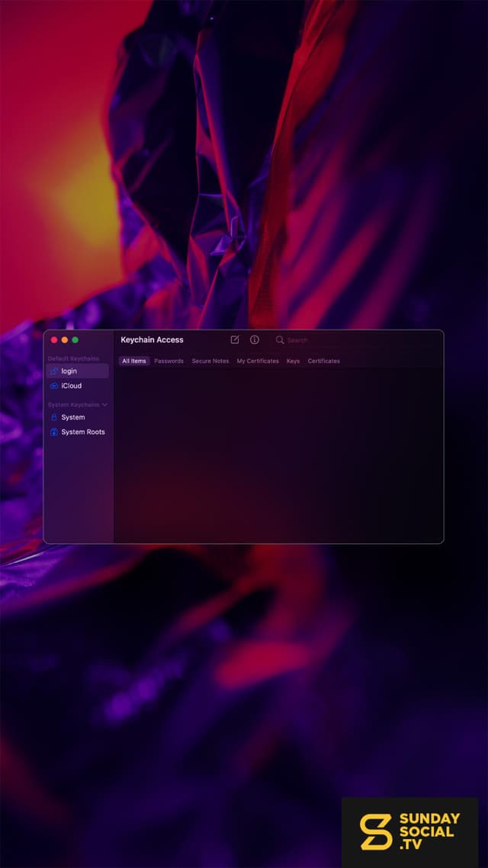Switch to the All Items tab
Image resolution: width=488 pixels, height=868 pixels.
point(134,361)
